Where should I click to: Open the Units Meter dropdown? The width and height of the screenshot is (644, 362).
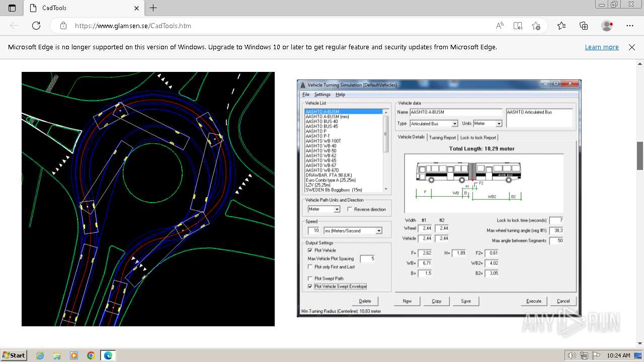[x=499, y=124]
